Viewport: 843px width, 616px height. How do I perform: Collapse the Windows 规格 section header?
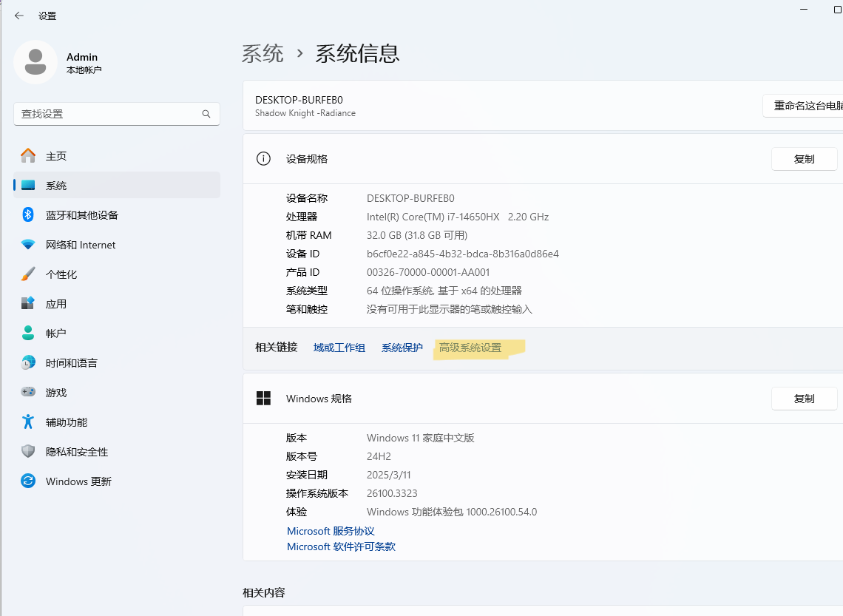coord(543,399)
